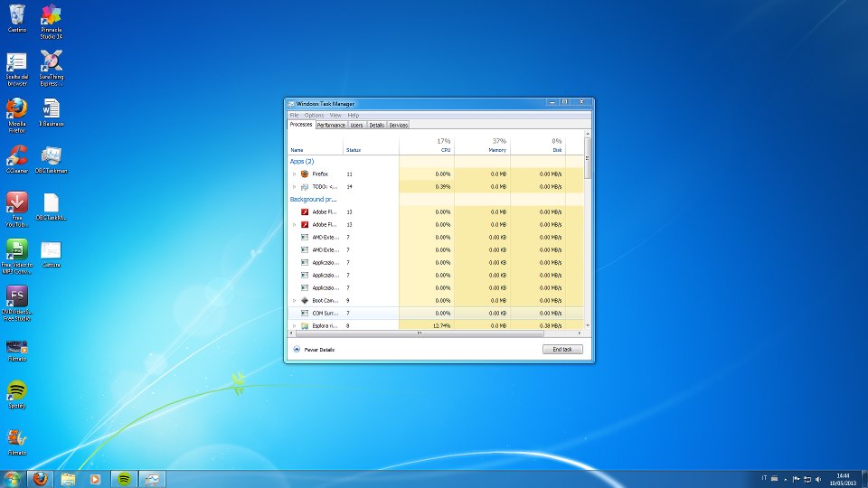
Task: Show hidden tray icons arrow
Action: [x=785, y=479]
